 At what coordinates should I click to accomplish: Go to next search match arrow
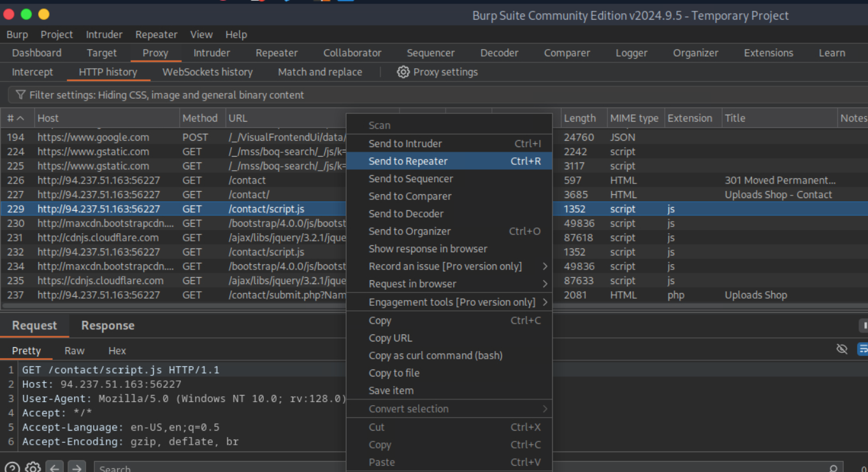76,468
